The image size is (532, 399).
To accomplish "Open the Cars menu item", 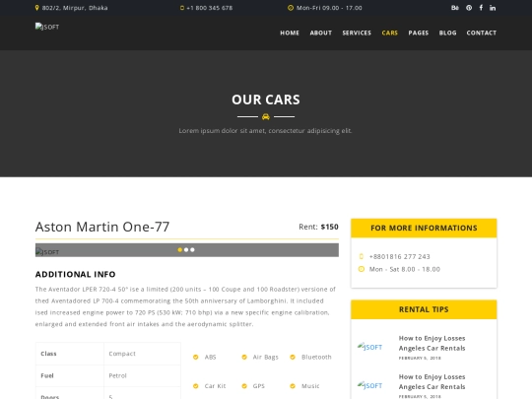I will coord(389,33).
